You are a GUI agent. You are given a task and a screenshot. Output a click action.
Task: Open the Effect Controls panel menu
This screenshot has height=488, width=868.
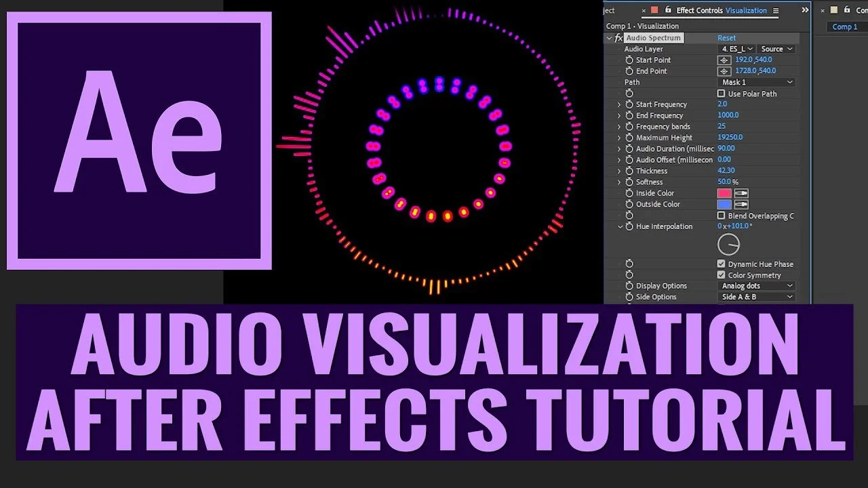(x=776, y=10)
